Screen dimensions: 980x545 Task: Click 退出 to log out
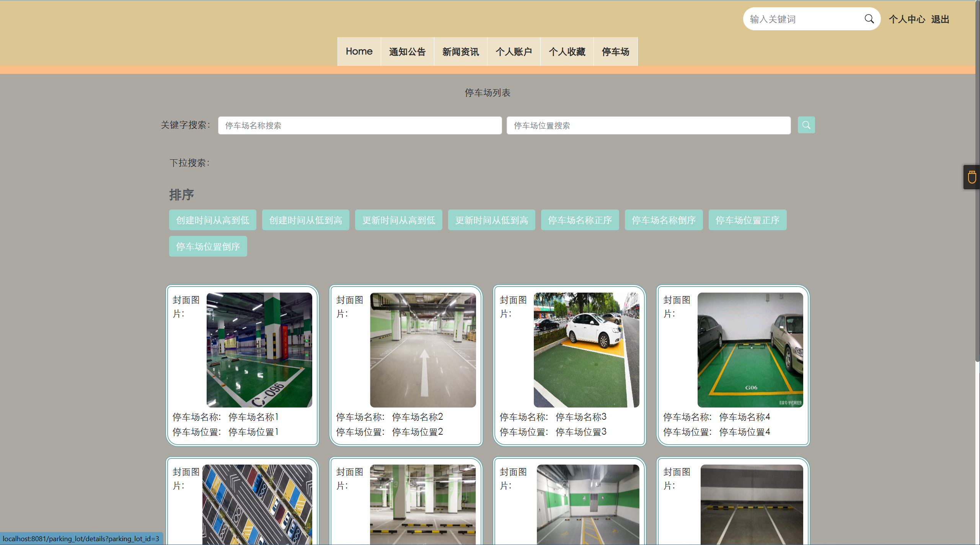(940, 19)
